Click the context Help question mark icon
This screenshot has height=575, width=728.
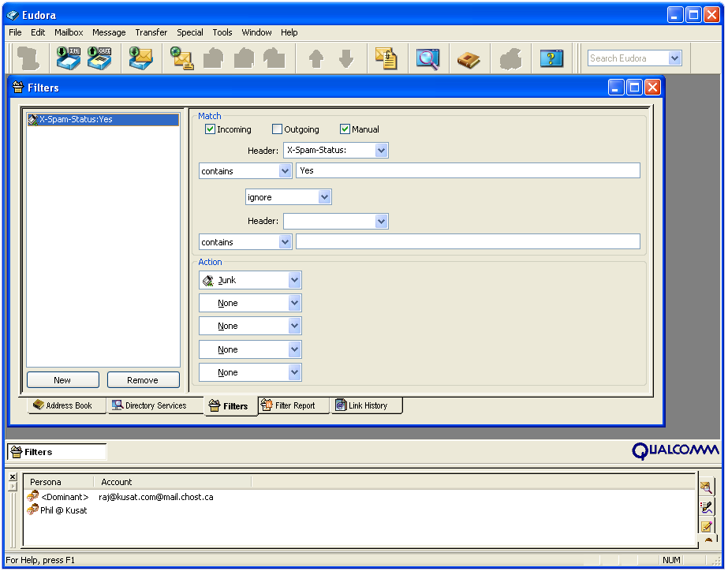pyautogui.click(x=551, y=58)
